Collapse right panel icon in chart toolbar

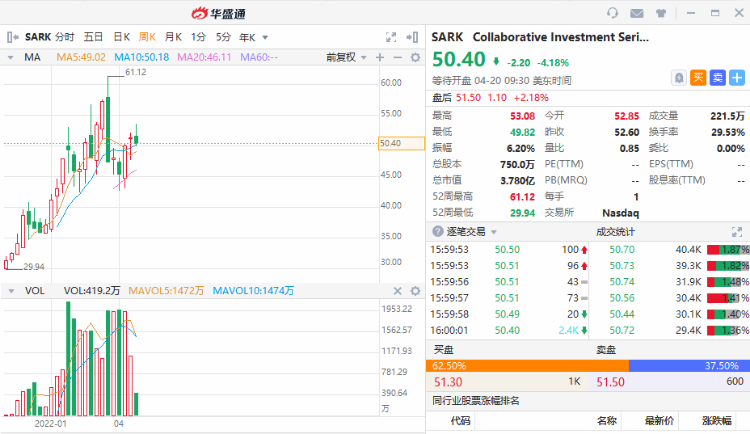(412, 37)
